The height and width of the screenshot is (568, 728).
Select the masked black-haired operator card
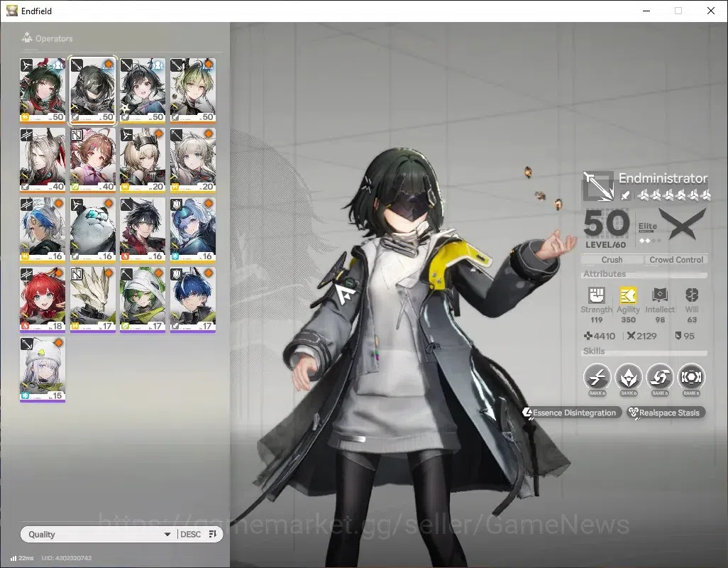pos(93,90)
